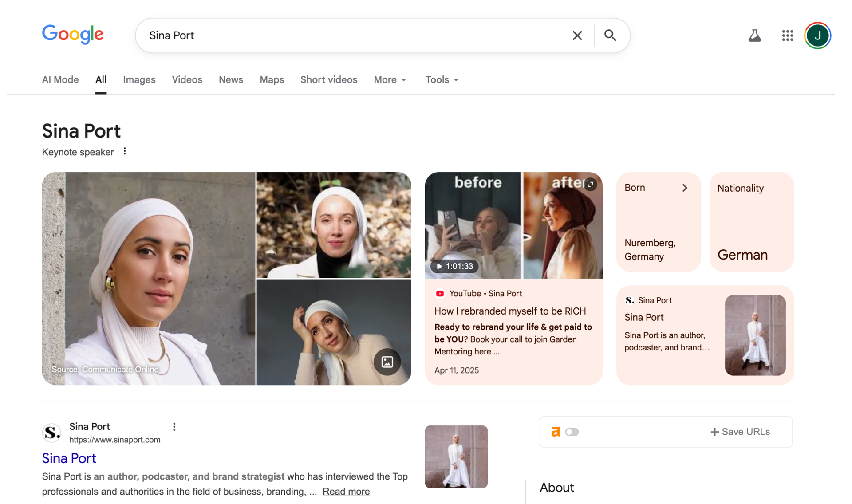Click the search input containing Sina Port

click(x=355, y=35)
